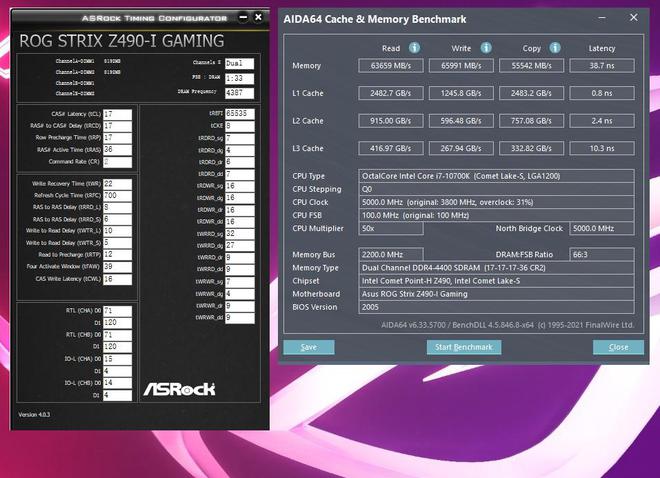Screen dimensions: 660x478
Task: Click the DRAM:FSB Ratio value 66:3
Action: [602, 255]
